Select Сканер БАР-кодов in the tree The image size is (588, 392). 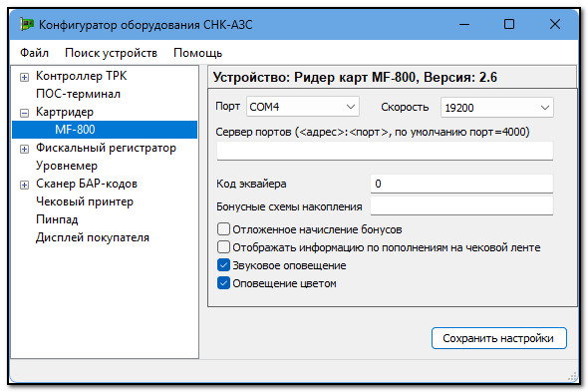(x=87, y=184)
